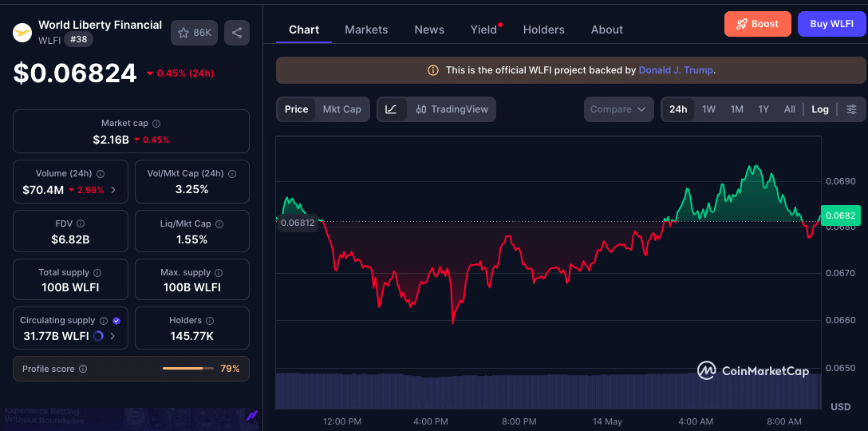Click the World Liberty Financial logo icon

[x=22, y=32]
